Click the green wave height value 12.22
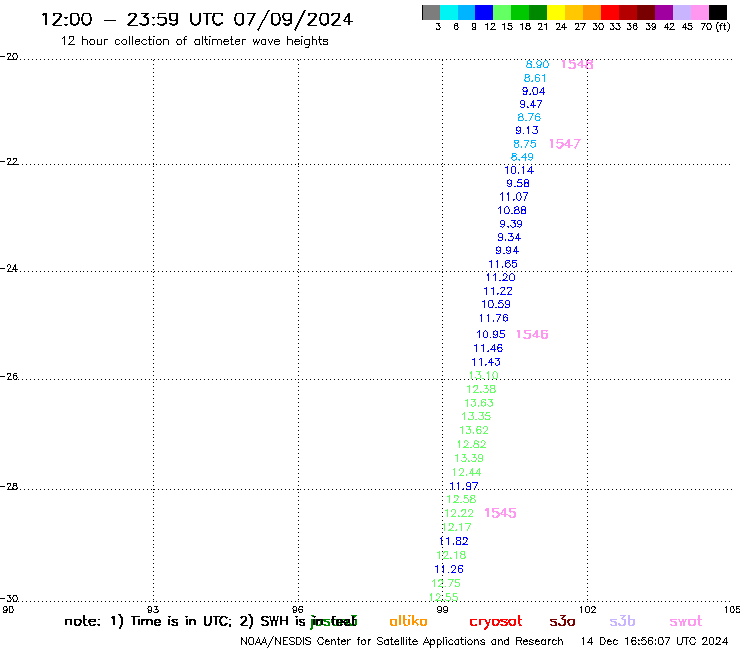The image size is (740, 650). click(459, 513)
